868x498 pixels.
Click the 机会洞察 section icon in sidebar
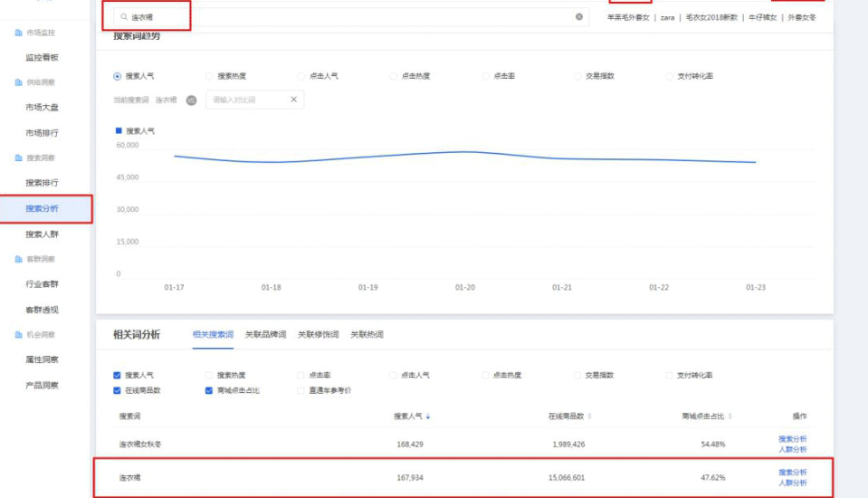(x=18, y=334)
